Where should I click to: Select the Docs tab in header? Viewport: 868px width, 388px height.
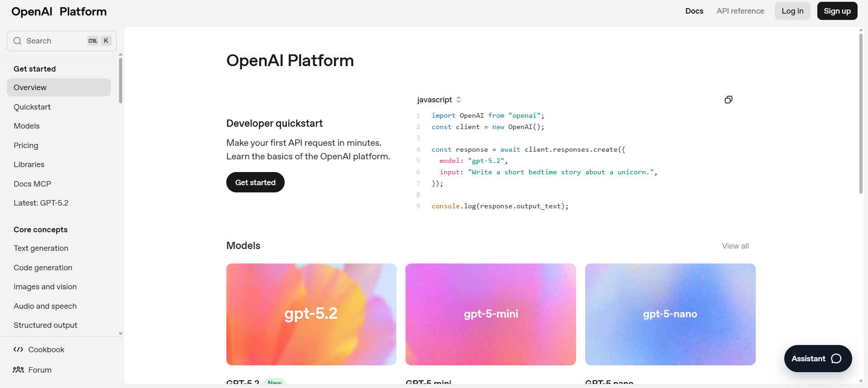(694, 11)
